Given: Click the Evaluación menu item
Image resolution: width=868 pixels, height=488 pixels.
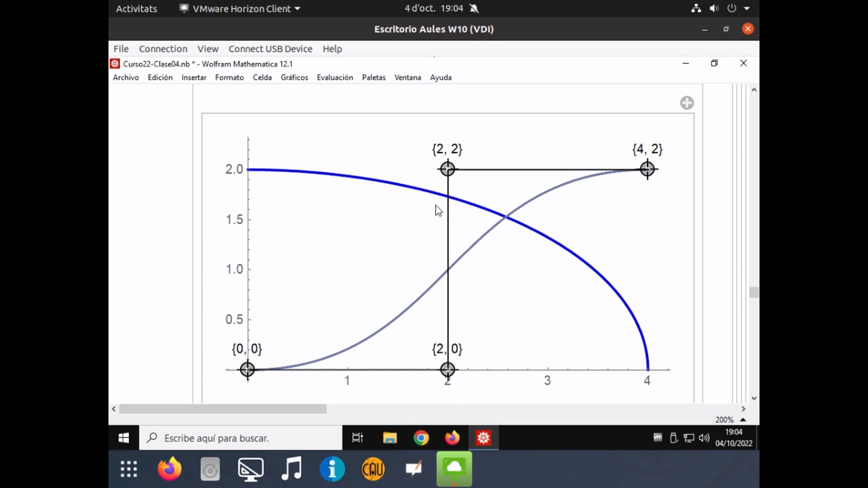Looking at the screenshot, I should coord(335,77).
